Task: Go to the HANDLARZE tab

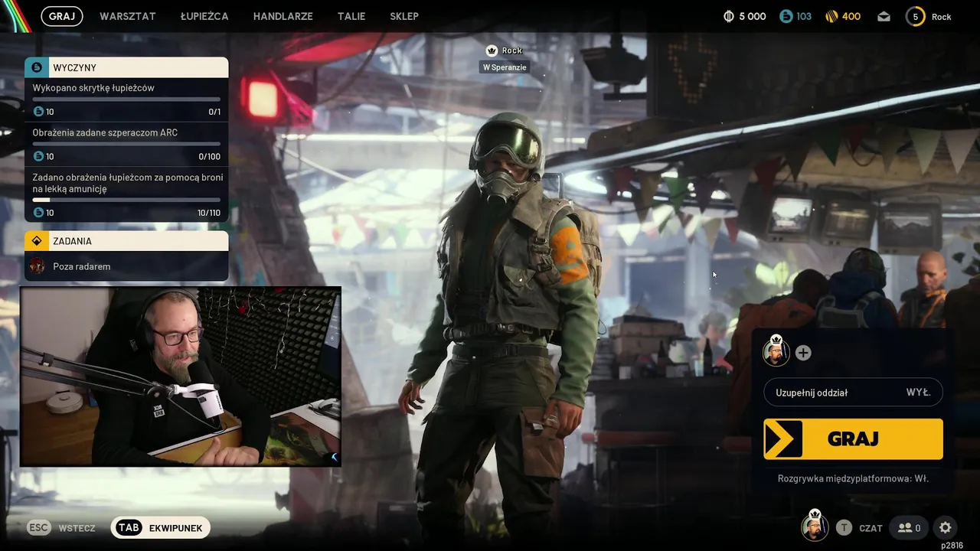Action: click(283, 16)
